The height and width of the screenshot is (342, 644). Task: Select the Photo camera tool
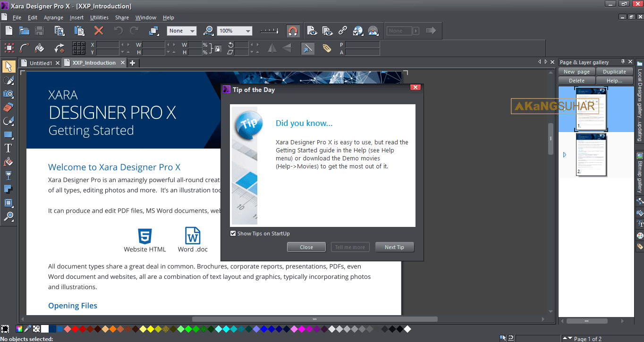click(8, 94)
